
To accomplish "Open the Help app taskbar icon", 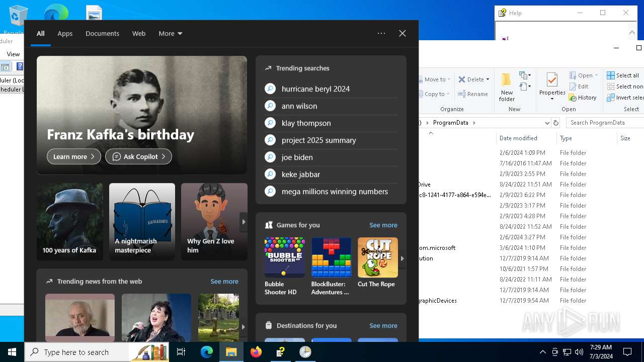I will [x=280, y=352].
